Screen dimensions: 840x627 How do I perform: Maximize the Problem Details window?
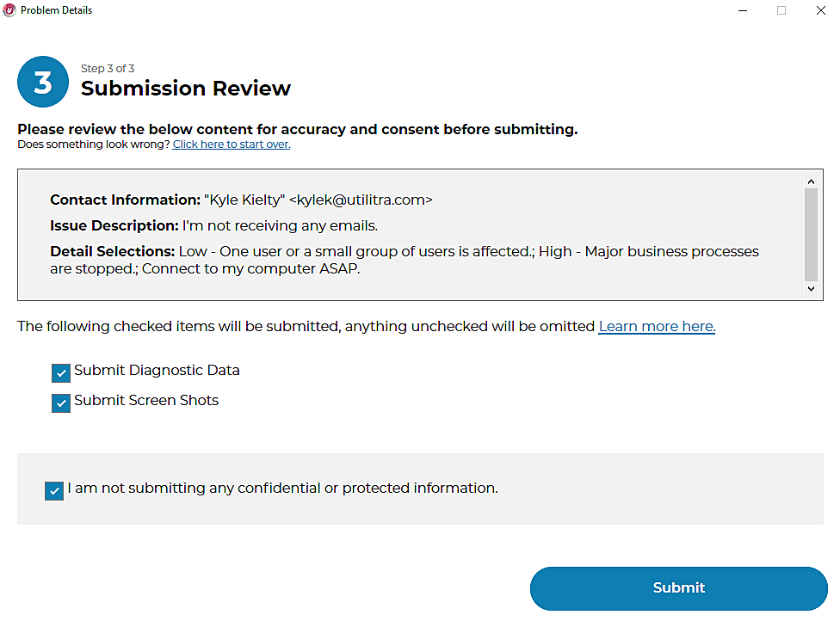pos(781,10)
